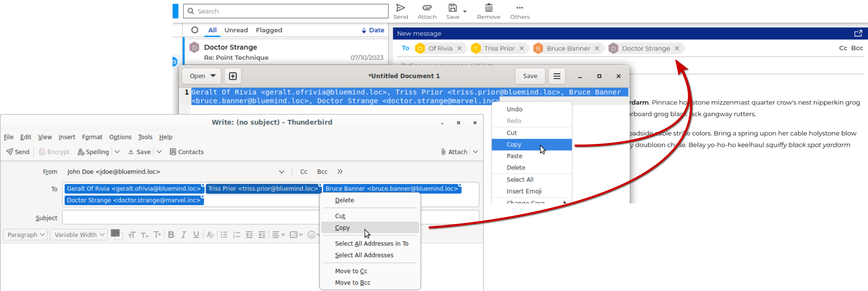Toggle the select-all circle in the message list
The width and height of the screenshot is (868, 291).
pos(195,30)
